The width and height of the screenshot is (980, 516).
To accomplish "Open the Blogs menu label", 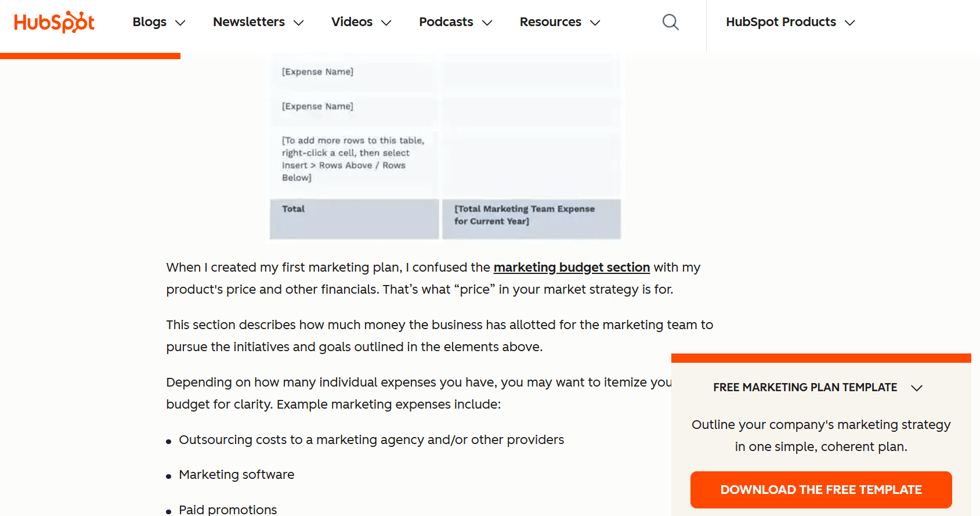I will (x=149, y=22).
